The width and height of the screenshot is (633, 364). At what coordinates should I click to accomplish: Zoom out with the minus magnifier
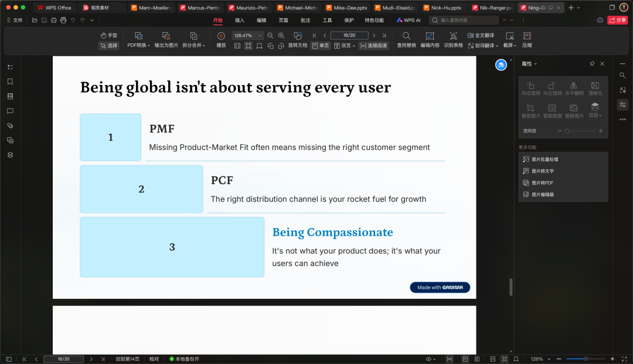click(x=270, y=36)
